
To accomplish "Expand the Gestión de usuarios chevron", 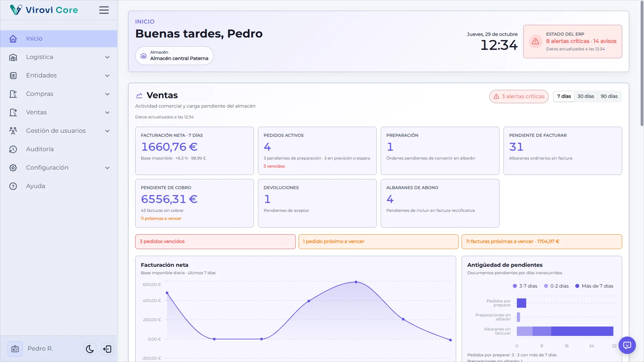I will (x=107, y=131).
